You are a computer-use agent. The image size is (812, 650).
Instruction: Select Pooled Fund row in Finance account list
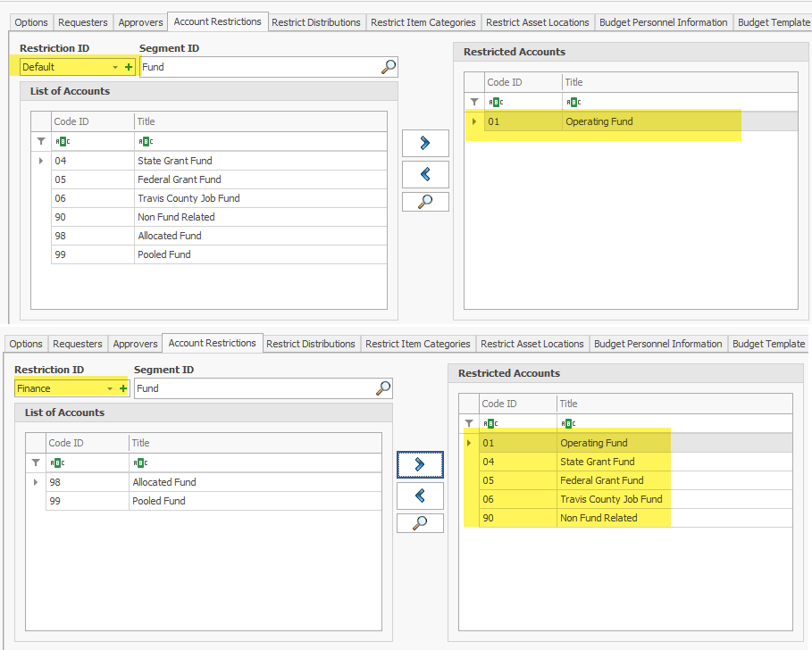159,501
